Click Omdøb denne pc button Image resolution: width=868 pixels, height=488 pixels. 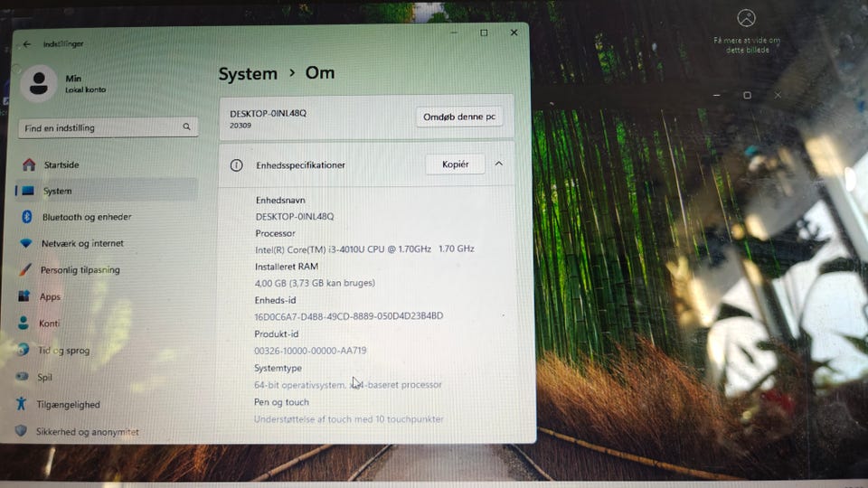[459, 117]
